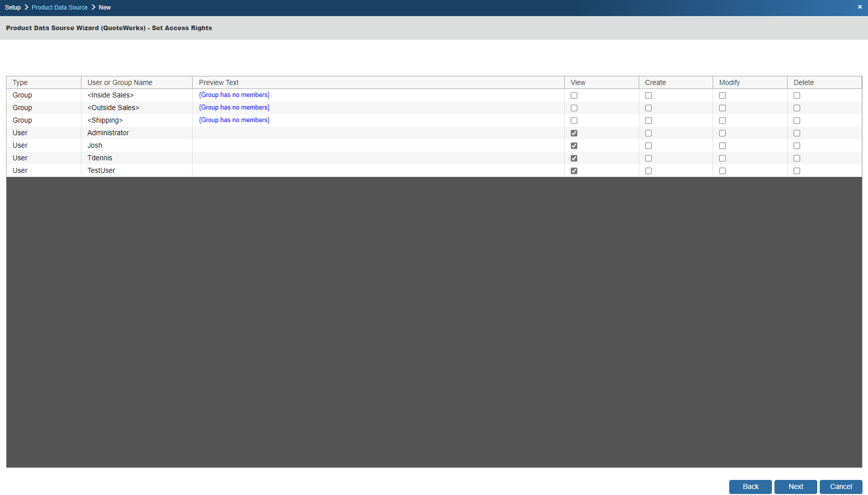The width and height of the screenshot is (868, 495).
Task: Click the Type column header
Action: (20, 82)
